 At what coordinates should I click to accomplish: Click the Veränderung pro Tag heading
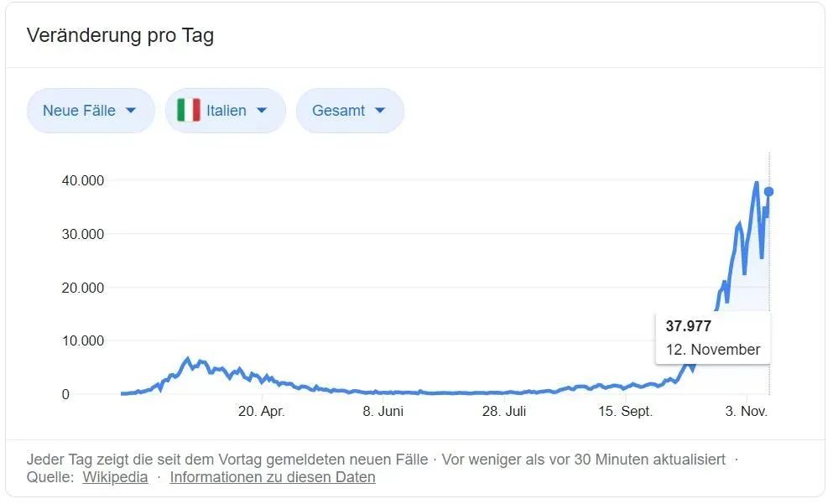(120, 35)
